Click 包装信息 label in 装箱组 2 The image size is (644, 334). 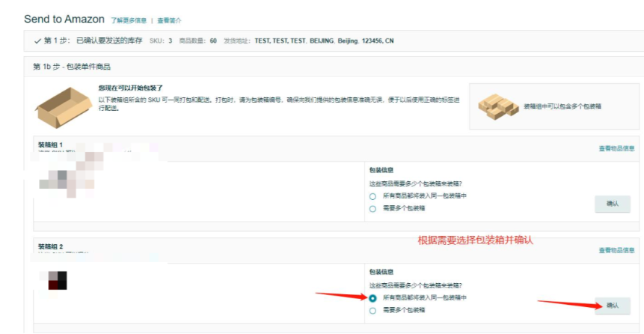pos(381,272)
